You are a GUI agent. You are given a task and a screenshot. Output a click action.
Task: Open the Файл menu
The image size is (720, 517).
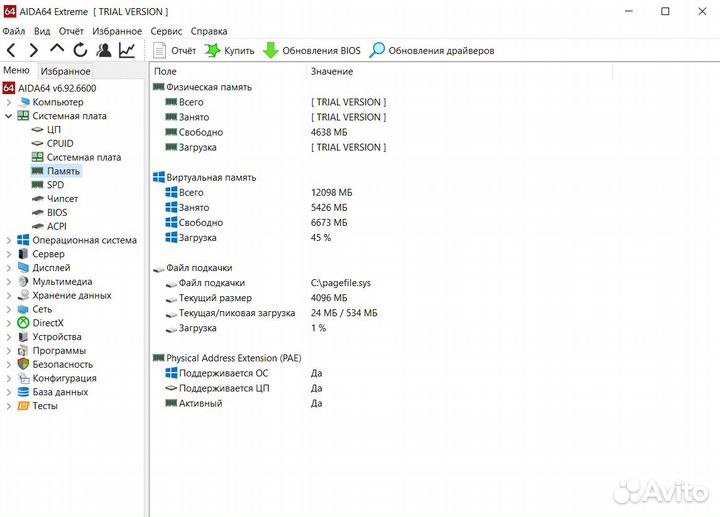(14, 31)
